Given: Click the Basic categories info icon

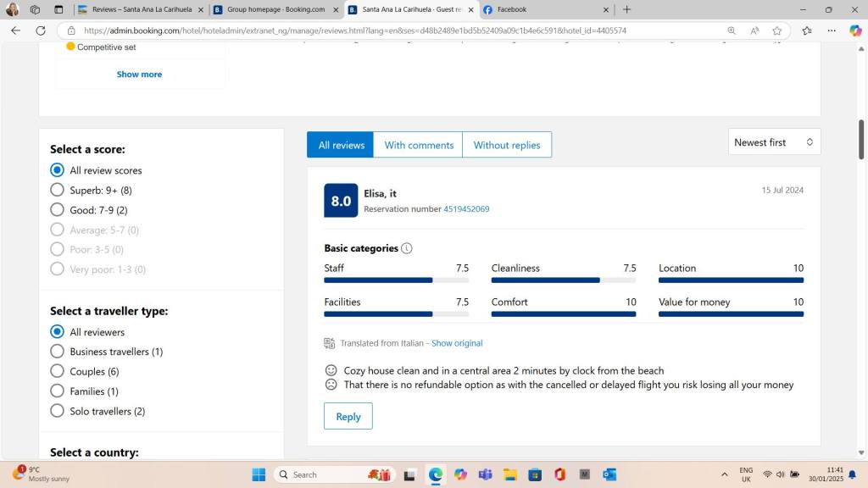Looking at the screenshot, I should pos(407,248).
